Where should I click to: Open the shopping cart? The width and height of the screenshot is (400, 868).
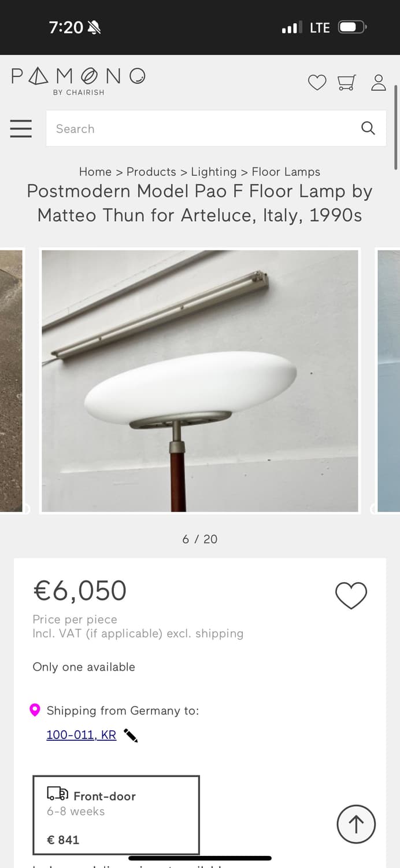[x=347, y=83]
